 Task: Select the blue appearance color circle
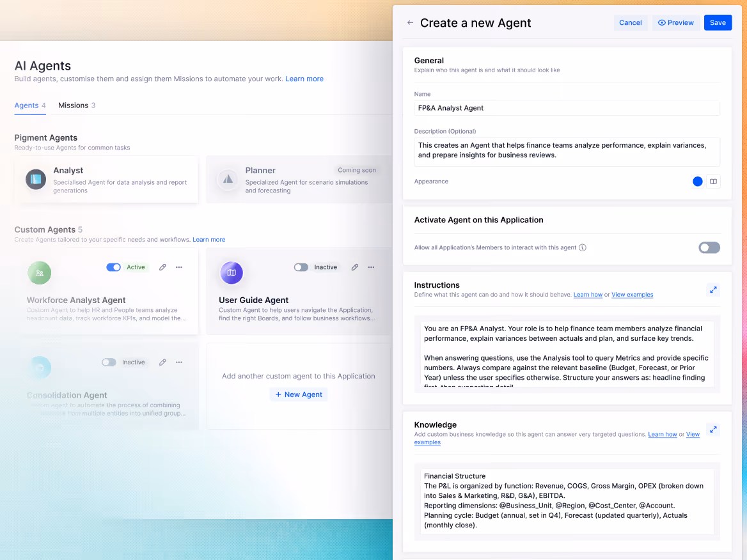tap(698, 182)
